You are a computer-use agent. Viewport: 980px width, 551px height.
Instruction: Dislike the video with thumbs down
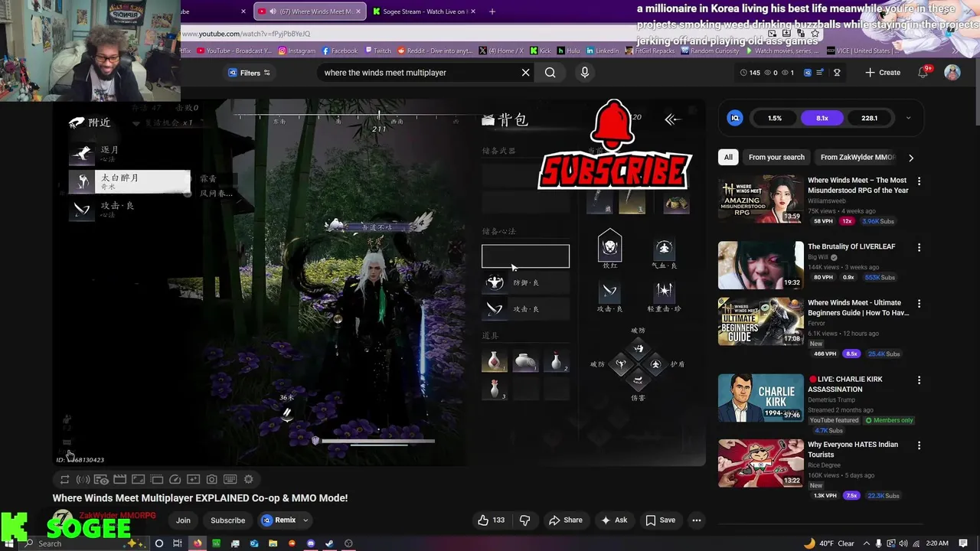pos(525,520)
